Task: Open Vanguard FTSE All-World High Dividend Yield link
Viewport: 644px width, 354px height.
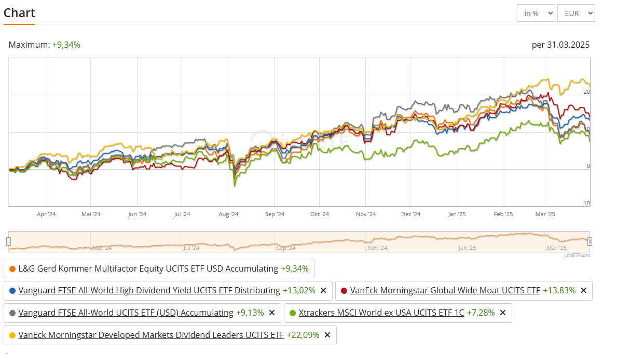Action: (x=149, y=290)
